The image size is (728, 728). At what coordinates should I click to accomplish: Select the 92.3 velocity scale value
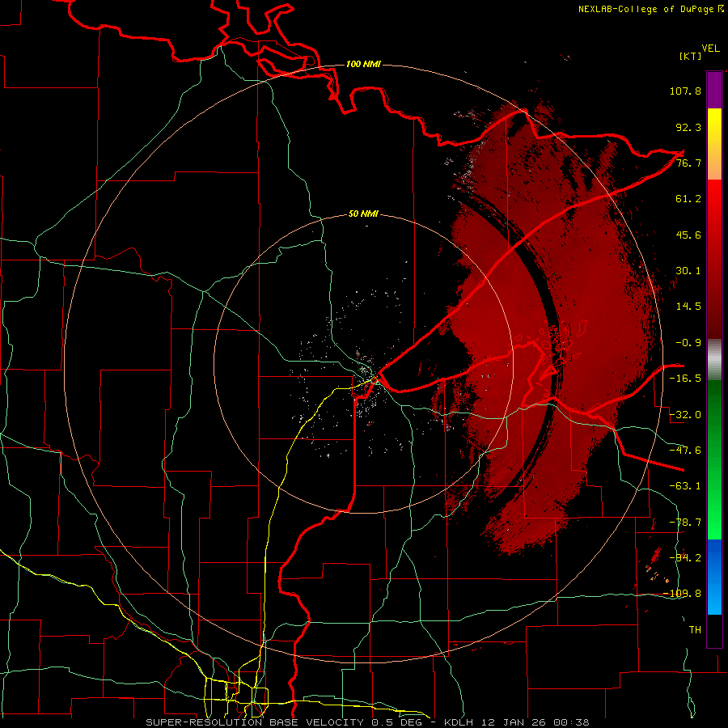coord(688,127)
